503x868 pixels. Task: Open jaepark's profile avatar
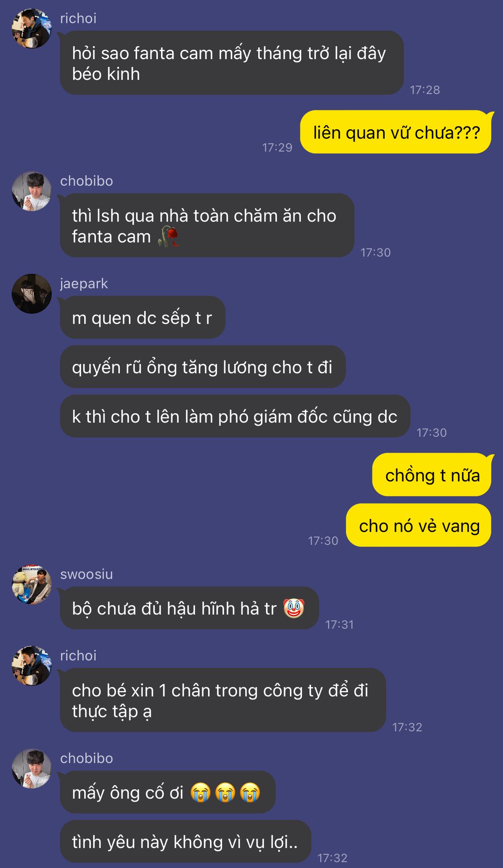tap(31, 294)
